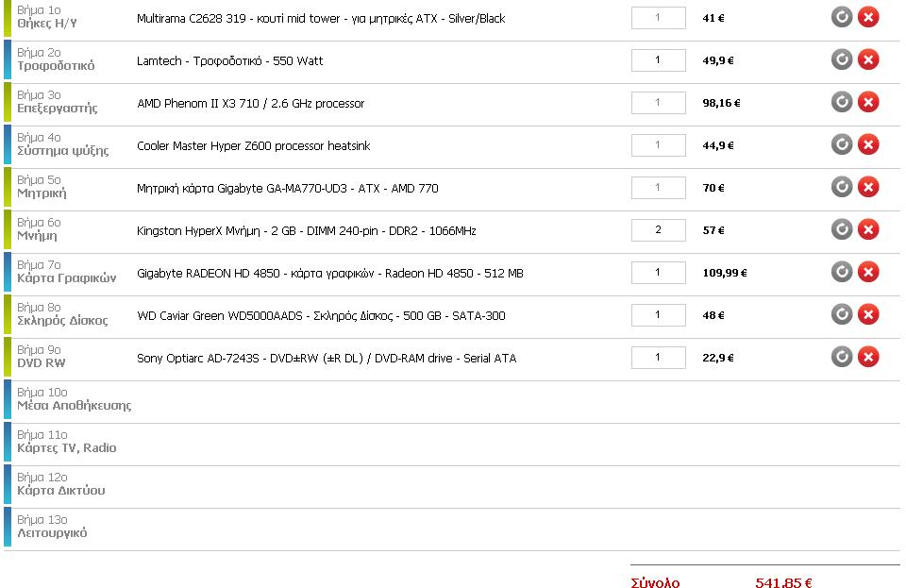Remove the Sony Optiarc DVD drive
Image resolution: width=906 pixels, height=588 pixels.
(868, 357)
